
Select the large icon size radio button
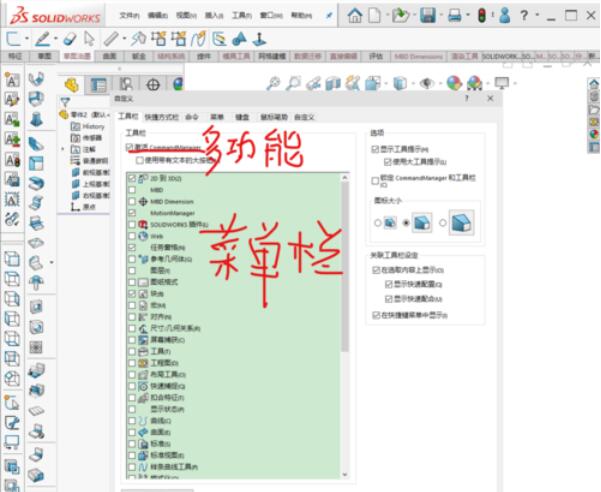443,222
